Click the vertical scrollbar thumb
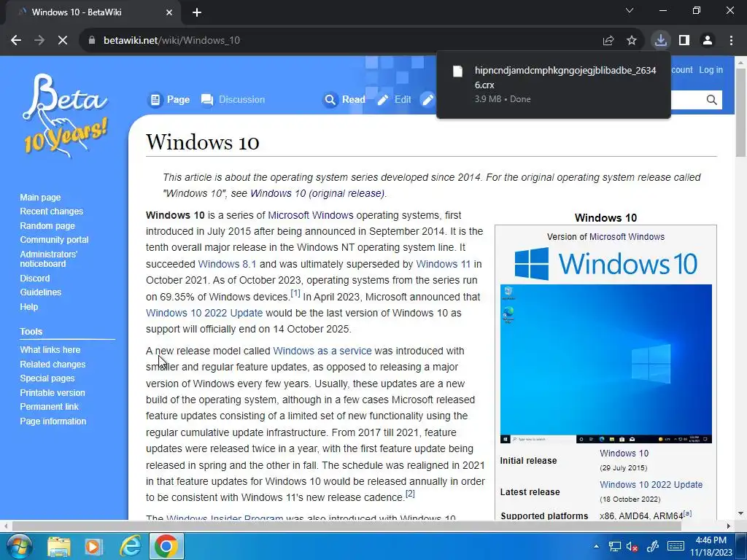Screen dimensions: 747x560 coord(741,113)
